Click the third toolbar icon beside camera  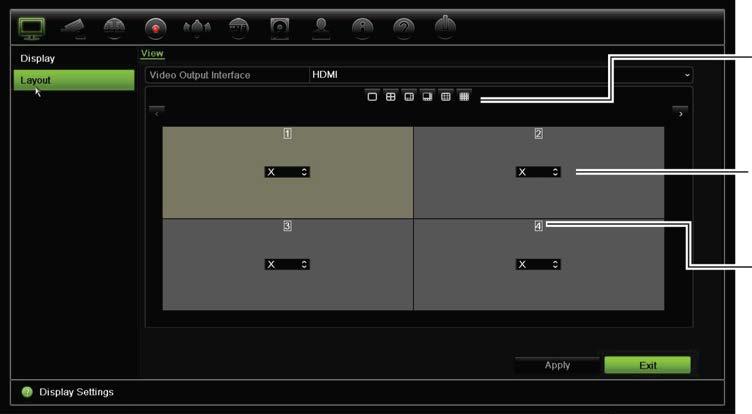click(114, 28)
